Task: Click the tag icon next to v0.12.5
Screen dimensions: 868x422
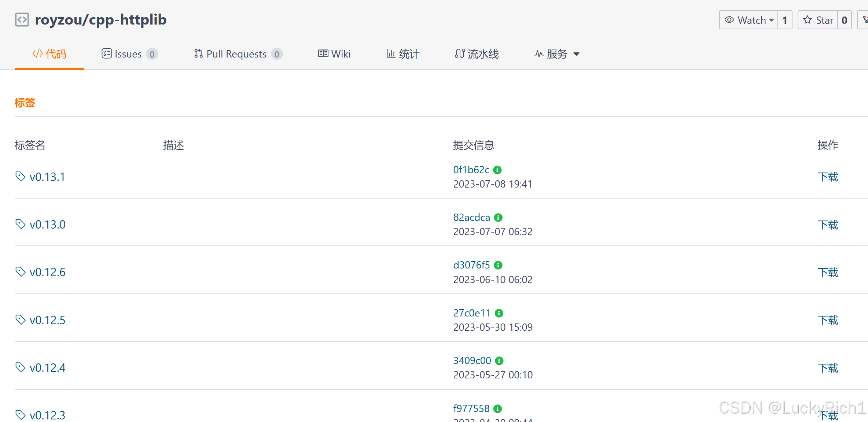Action: (21, 320)
